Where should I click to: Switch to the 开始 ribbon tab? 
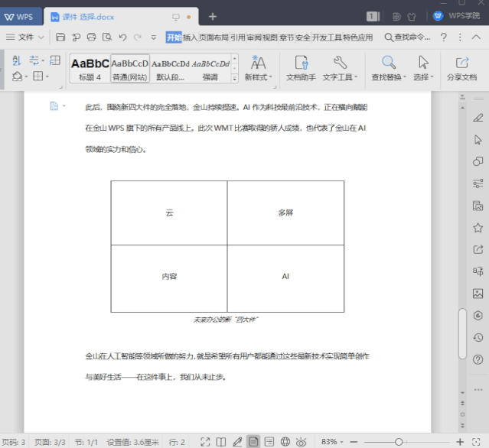tap(174, 37)
